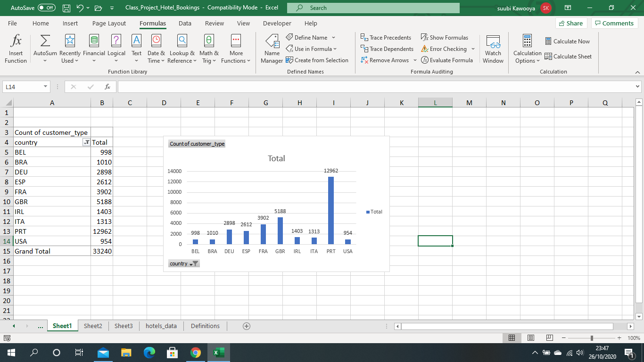Viewport: 644px width, 362px height.
Task: Toggle AutoSave switch
Action: 46,8
